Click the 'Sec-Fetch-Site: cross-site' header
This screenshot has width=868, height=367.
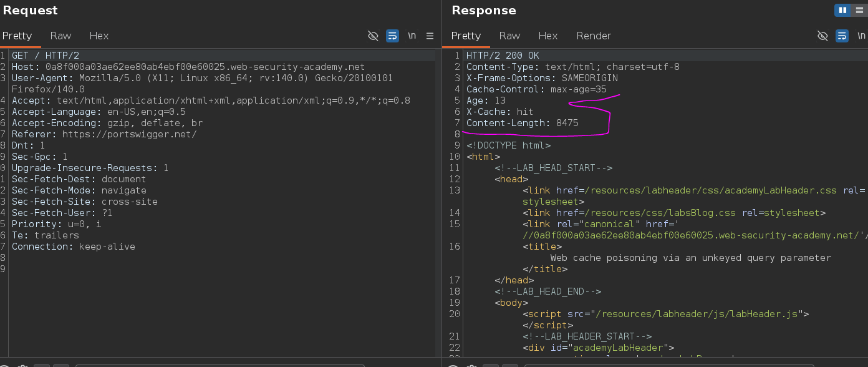(84, 202)
